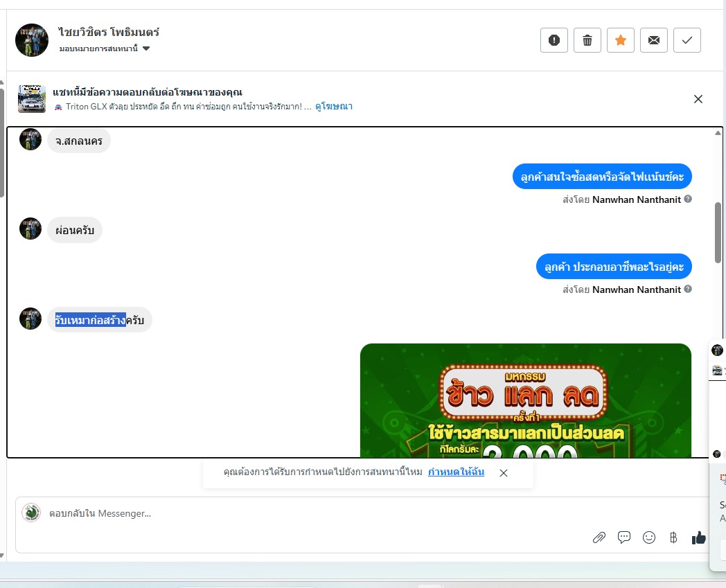Click the page avatar in reply box
726x588 pixels.
[x=31, y=513]
